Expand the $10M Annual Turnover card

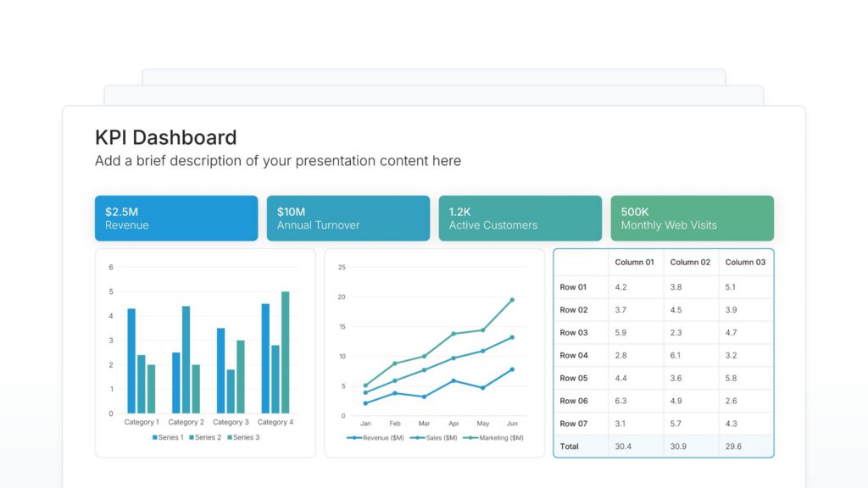pos(348,218)
